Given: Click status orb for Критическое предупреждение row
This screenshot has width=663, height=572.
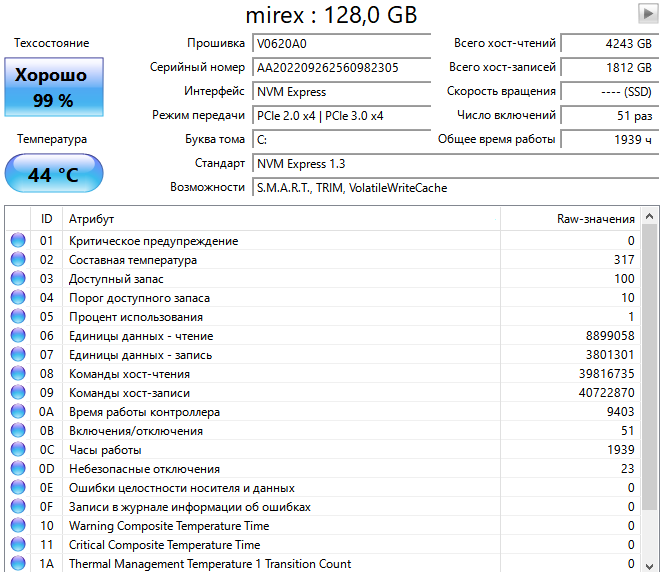Looking at the screenshot, I should tap(18, 241).
